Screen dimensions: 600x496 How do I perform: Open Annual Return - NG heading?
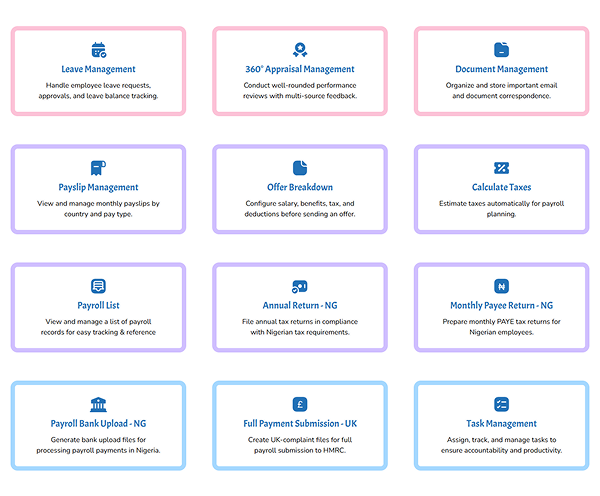(x=300, y=305)
